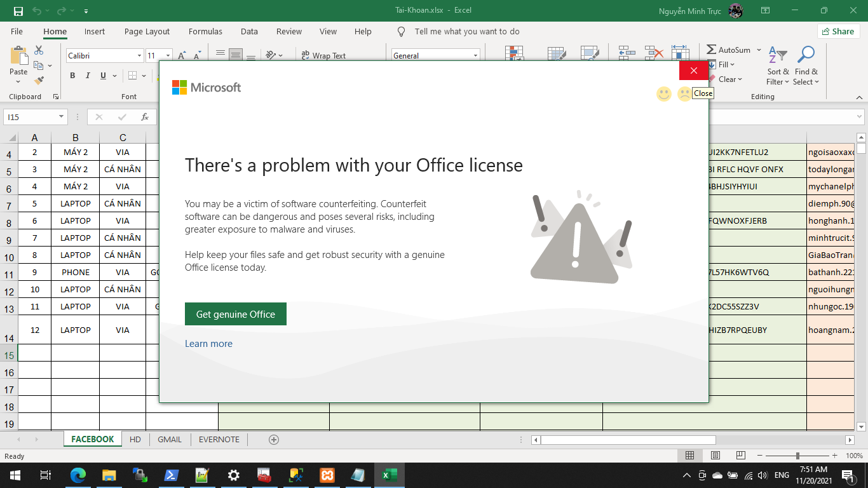Toggle Italic formatting
The height and width of the screenshot is (488, 868).
[88, 76]
